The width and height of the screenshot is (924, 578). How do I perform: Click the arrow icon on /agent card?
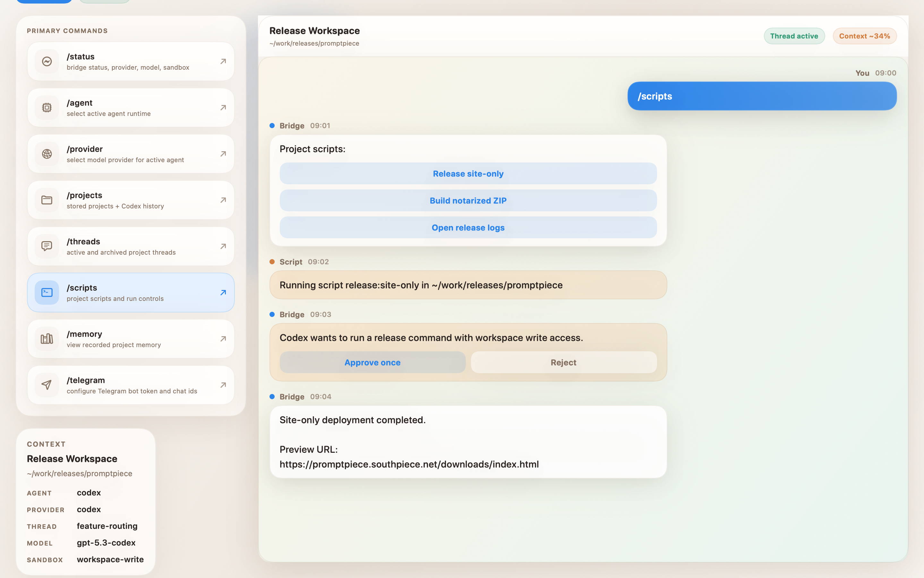pos(223,108)
